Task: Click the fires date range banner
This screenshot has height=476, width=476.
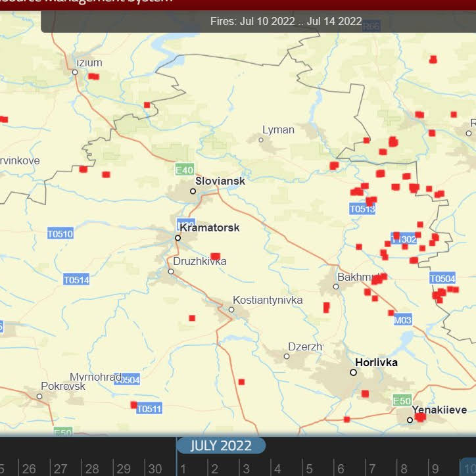Action: 258,22
